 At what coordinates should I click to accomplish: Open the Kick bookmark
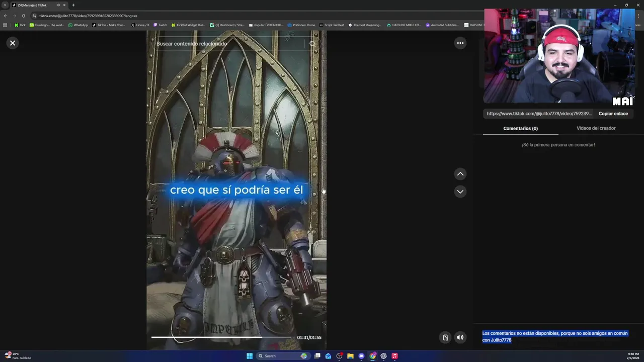20,25
